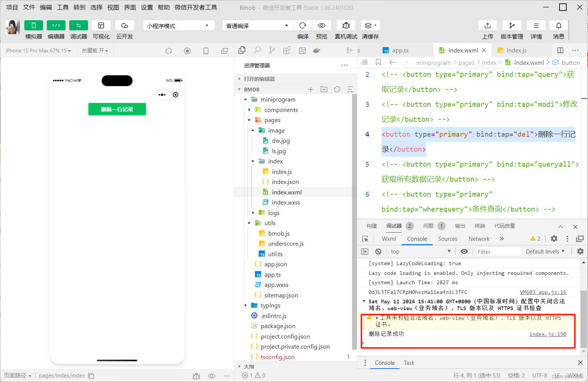This screenshot has height=382, width=588.
Task: Click the split editor icon
Action: click(x=560, y=50)
